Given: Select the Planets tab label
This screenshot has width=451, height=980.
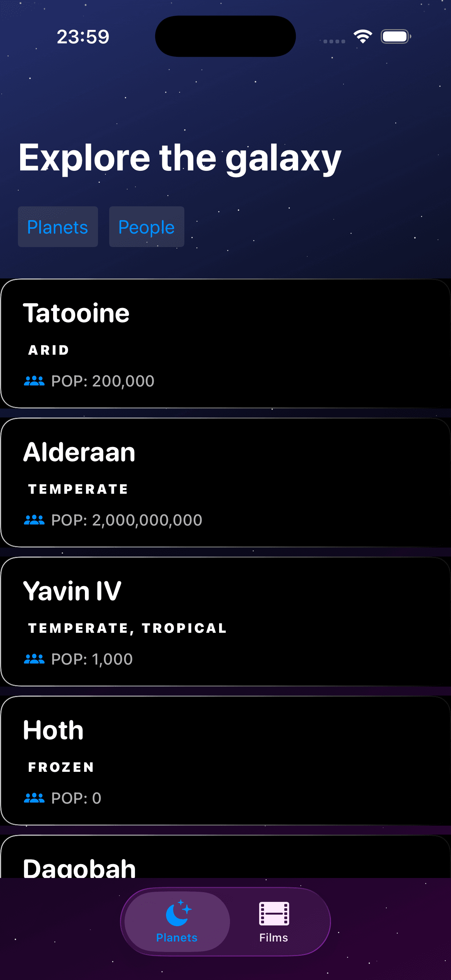Looking at the screenshot, I should pyautogui.click(x=177, y=937).
